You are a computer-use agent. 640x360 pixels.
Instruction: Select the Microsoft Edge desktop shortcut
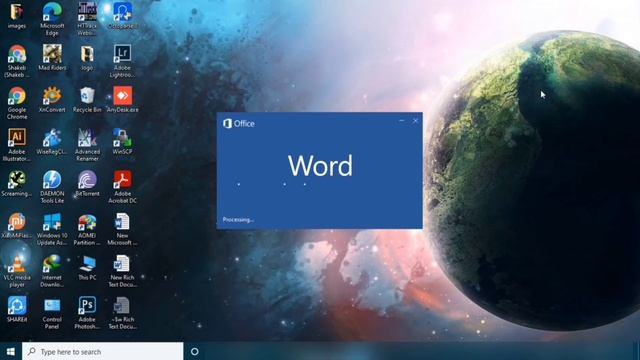click(52, 19)
